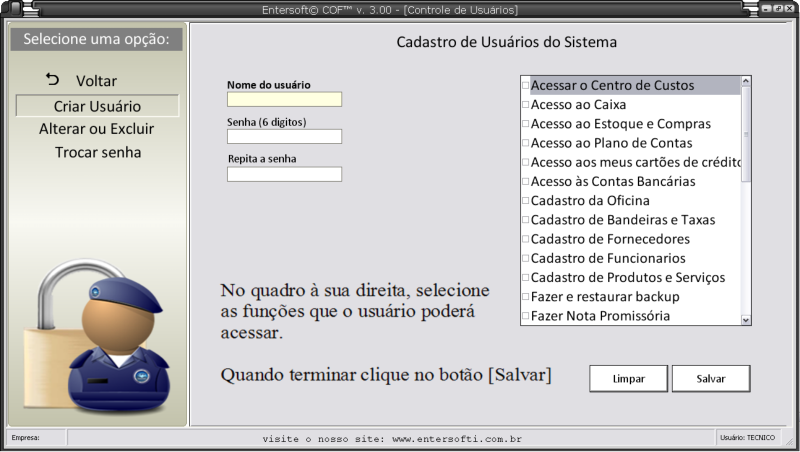Focus the Nome do usuário field
The image size is (800, 452).
tap(284, 99)
